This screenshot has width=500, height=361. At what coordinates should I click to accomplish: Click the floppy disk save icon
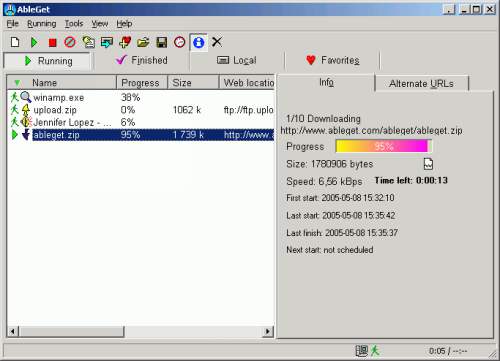pos(162,42)
